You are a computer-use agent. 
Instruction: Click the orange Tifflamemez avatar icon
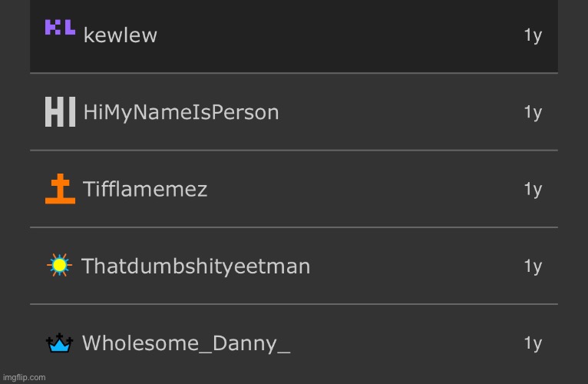point(60,189)
